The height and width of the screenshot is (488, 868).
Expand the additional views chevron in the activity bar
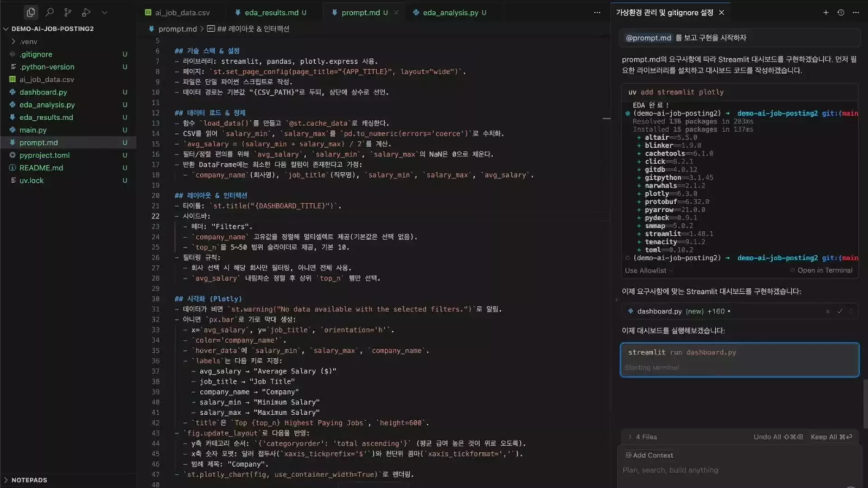pos(104,13)
